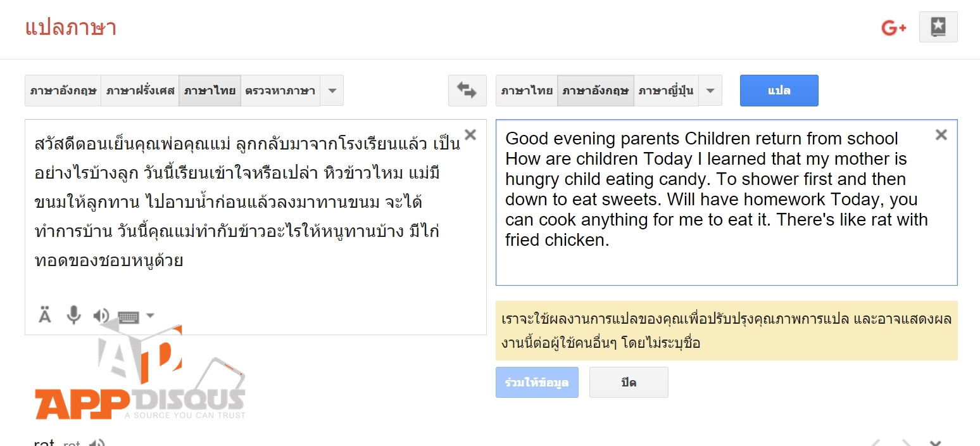Dismiss the feedback notice with ปิด
This screenshot has height=446, width=980.
coord(629,382)
